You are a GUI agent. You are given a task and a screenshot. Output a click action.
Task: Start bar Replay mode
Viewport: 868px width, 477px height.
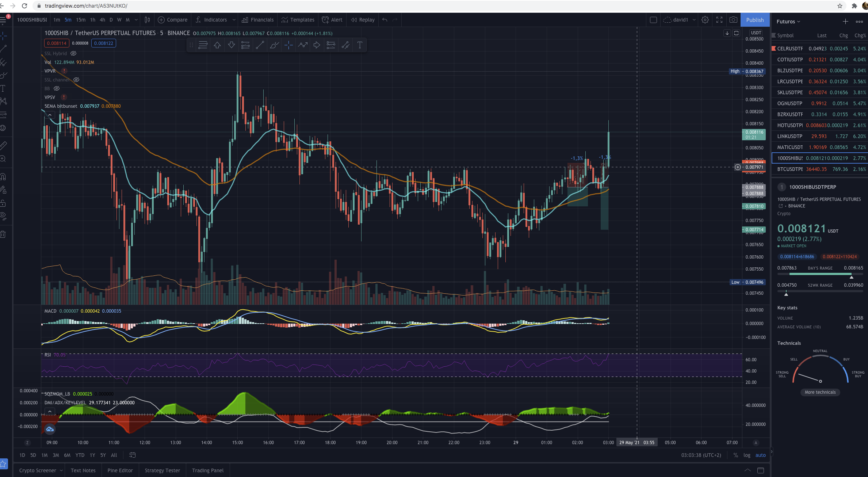click(x=363, y=20)
